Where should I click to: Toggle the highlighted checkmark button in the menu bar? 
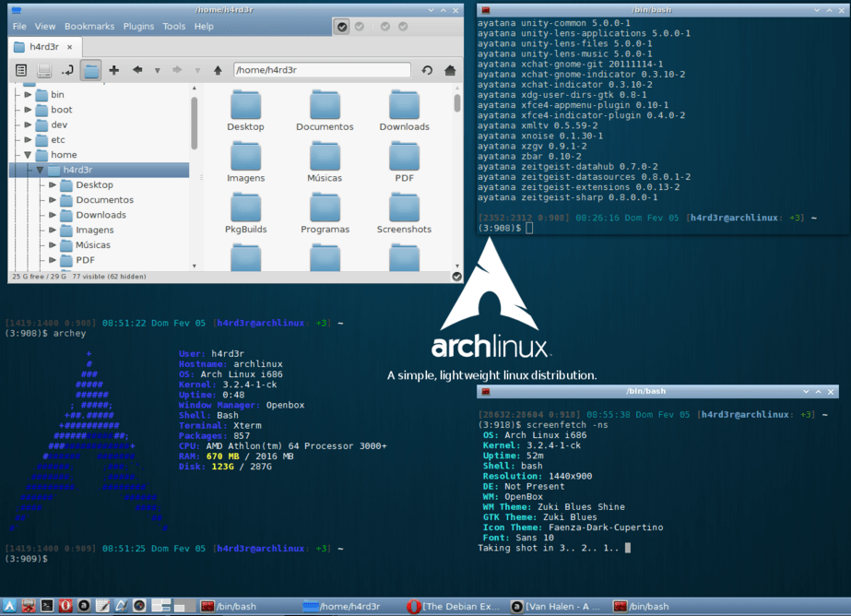point(342,27)
